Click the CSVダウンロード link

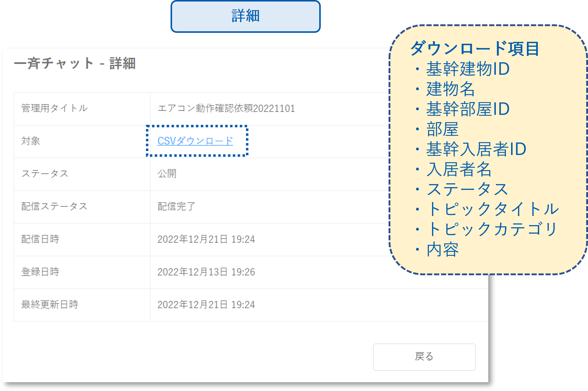(x=195, y=141)
